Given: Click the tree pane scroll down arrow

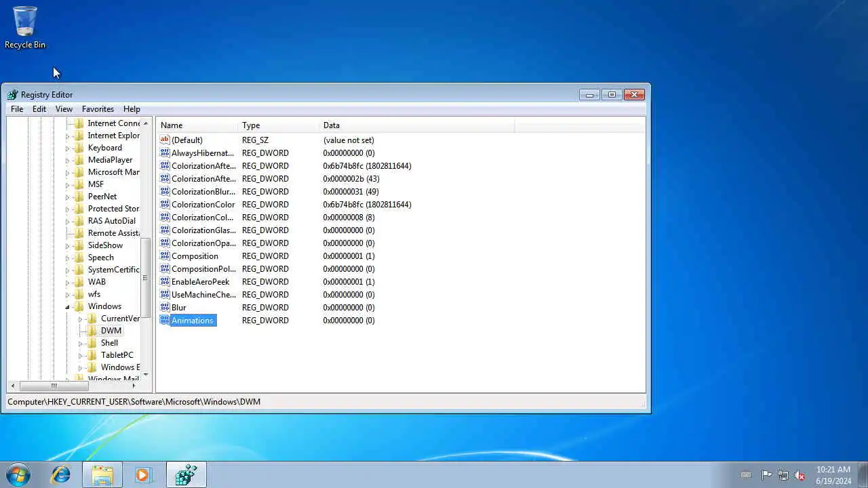Looking at the screenshot, I should click(x=146, y=375).
